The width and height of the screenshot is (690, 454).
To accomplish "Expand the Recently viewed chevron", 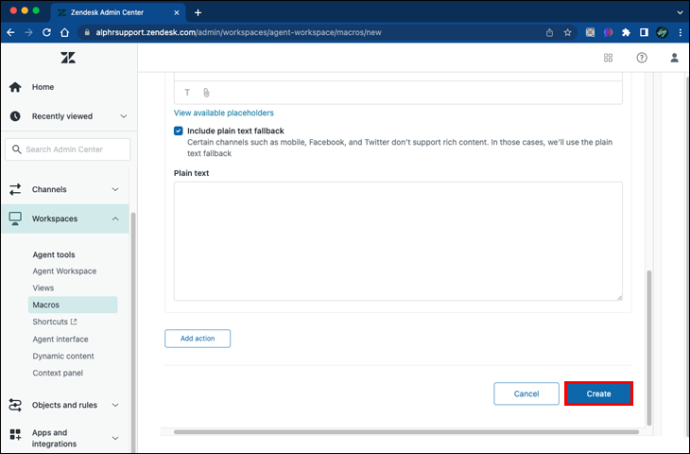I will [124, 116].
